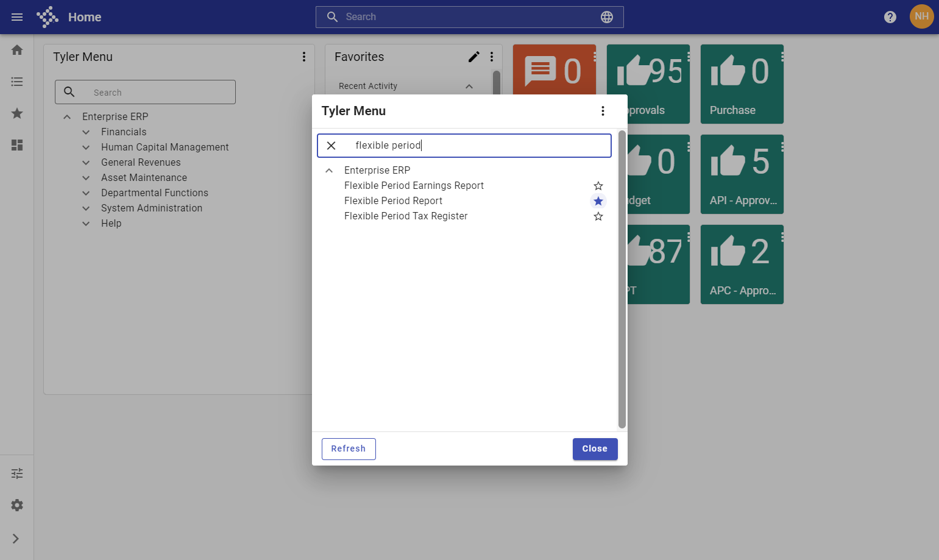Open Flexible Period Report menu entry
Screen dimensions: 939x560
point(393,201)
